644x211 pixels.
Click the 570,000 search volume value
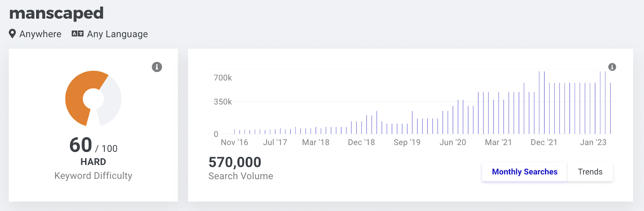click(235, 162)
